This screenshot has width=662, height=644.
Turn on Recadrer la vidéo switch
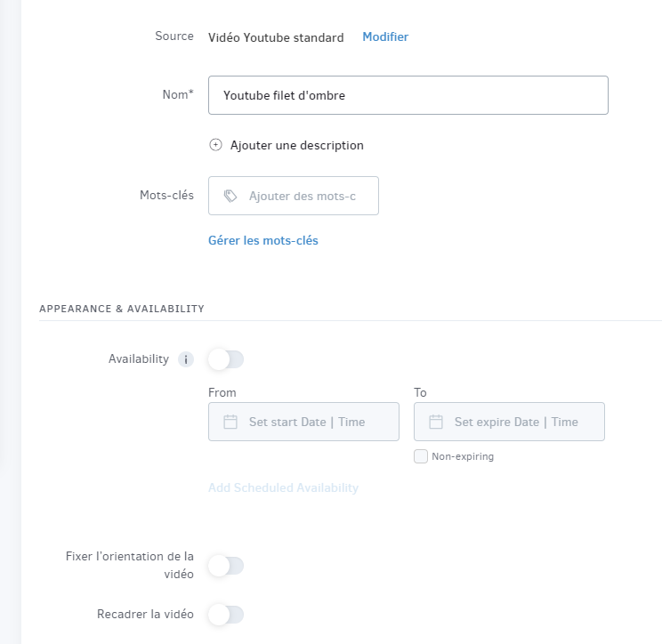click(x=226, y=615)
